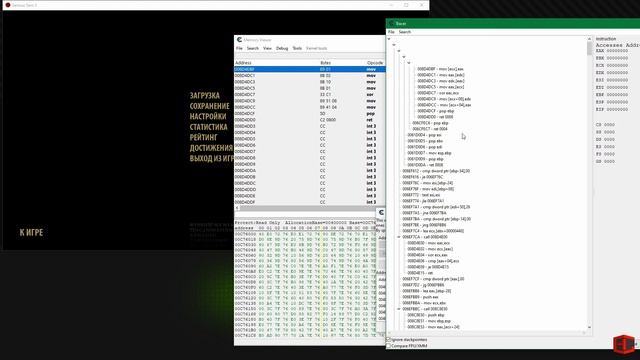Open the Tools menu in Memory Viewer
Image resolution: width=640 pixels, height=360 pixels.
(297, 48)
